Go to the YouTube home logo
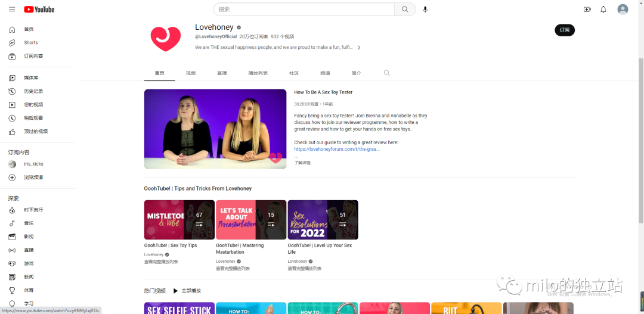This screenshot has height=314, width=644. click(39, 10)
